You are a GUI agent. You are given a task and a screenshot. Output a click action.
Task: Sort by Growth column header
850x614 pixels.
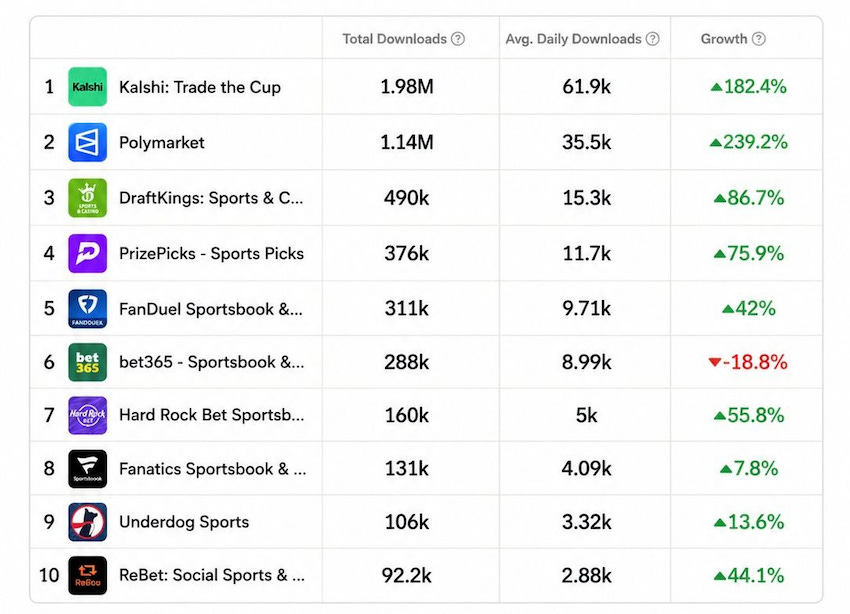point(724,39)
